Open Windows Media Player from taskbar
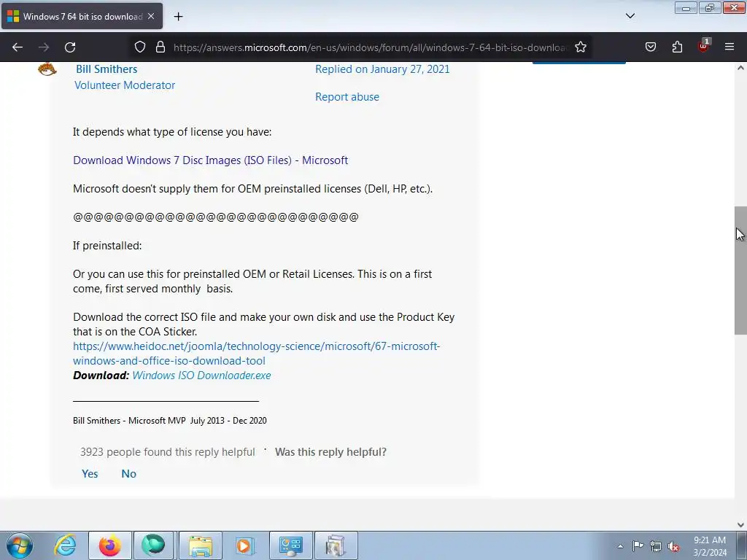This screenshot has width=747, height=560. (245, 545)
